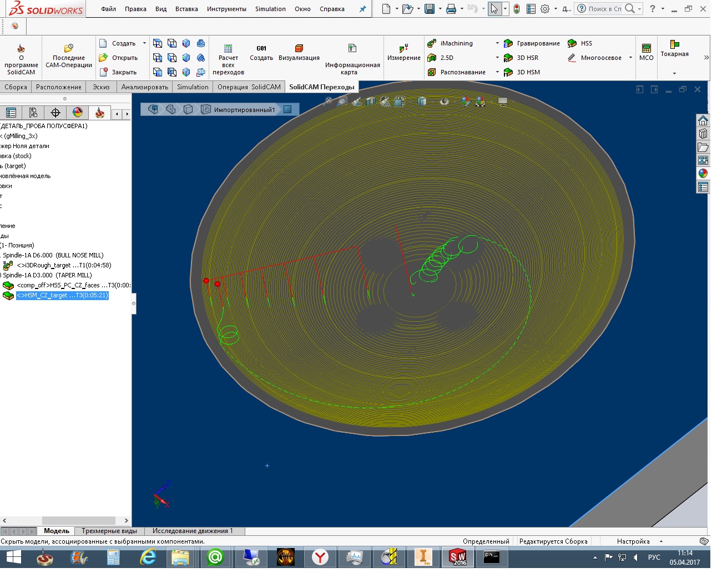Open the SolidCAM Manager panel tab
Viewport: 717px width, 588px height.
tap(100, 113)
